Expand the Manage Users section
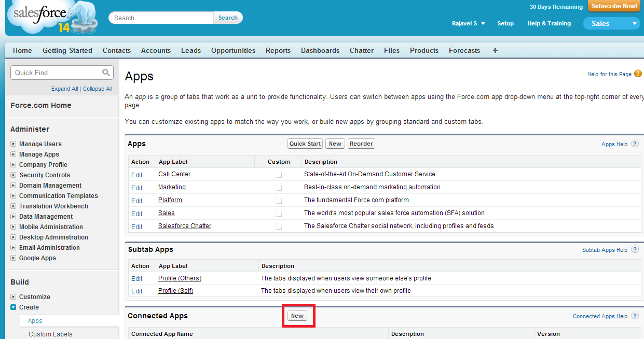The height and width of the screenshot is (339, 644). [13, 144]
